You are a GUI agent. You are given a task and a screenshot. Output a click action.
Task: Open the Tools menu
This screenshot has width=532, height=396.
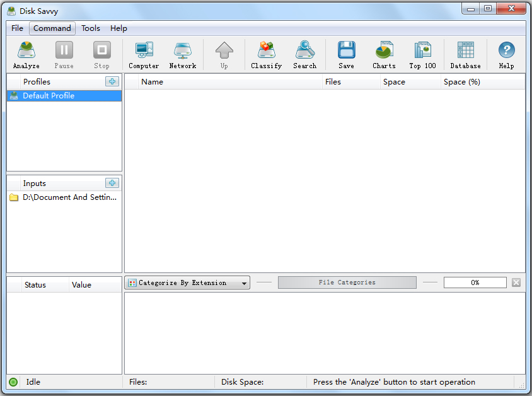point(90,28)
